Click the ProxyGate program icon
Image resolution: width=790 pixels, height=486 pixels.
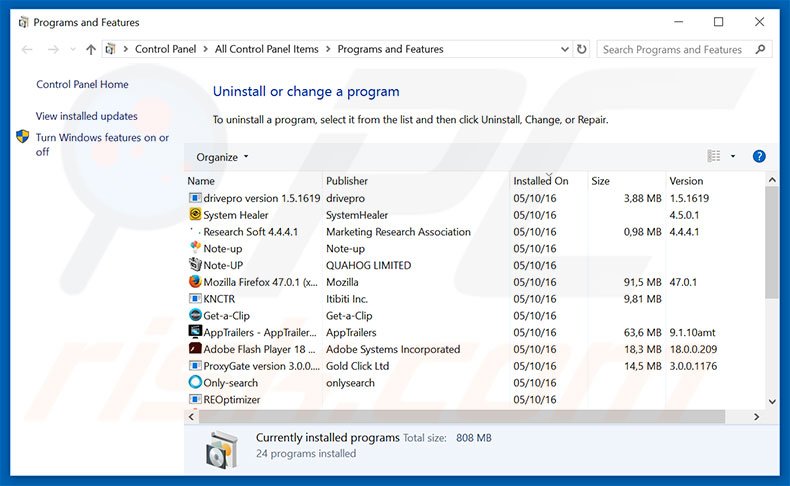point(195,366)
